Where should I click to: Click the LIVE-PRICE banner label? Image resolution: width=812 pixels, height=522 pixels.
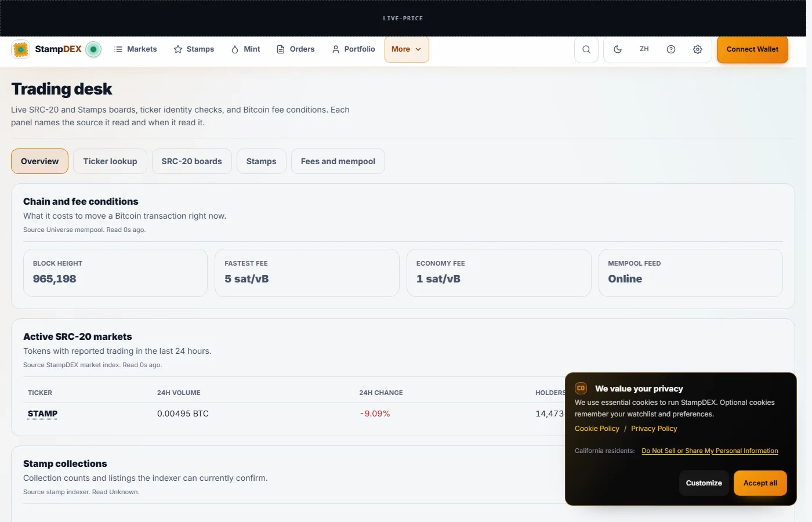point(403,19)
